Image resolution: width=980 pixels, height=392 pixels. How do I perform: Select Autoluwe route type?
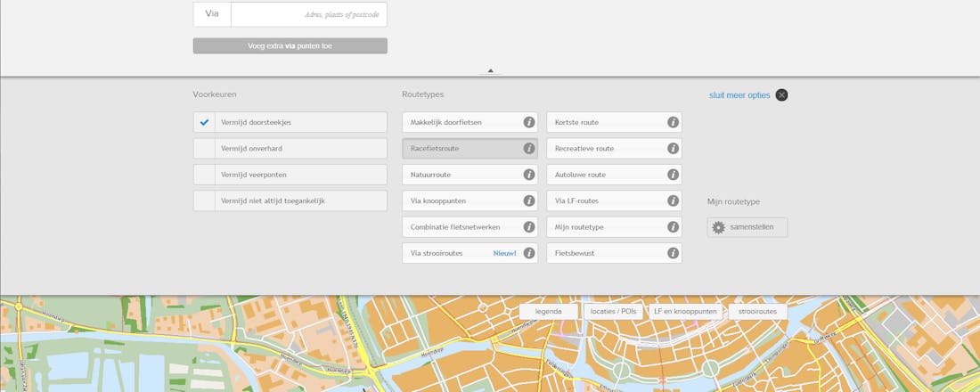(614, 175)
